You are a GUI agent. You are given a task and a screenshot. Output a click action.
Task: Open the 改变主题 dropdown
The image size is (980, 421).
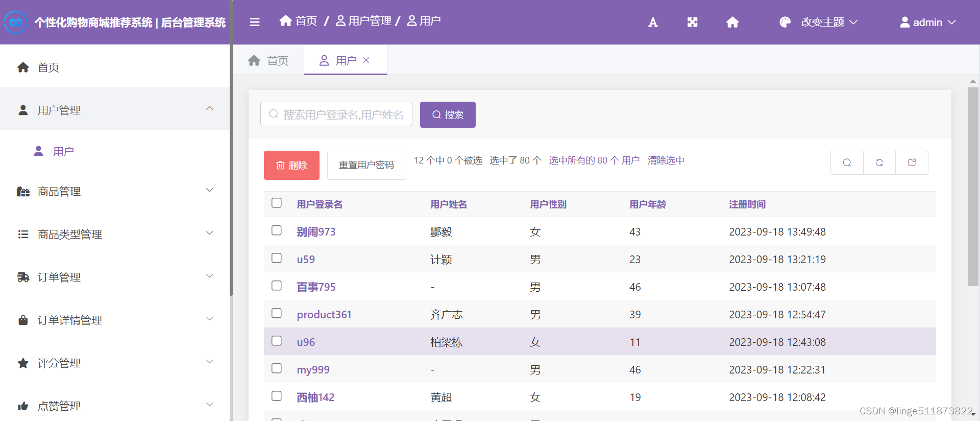819,22
